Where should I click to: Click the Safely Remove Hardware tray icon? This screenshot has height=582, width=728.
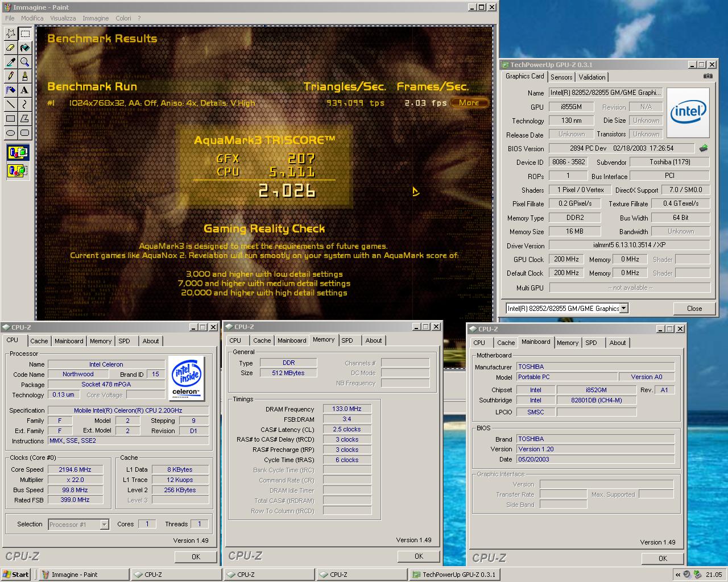coord(697,575)
